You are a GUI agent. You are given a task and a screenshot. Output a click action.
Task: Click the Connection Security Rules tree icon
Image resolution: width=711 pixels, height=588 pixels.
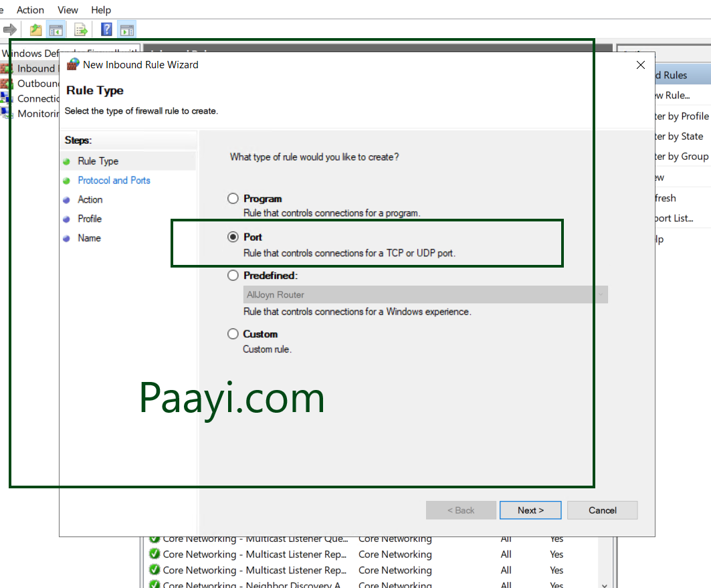pyautogui.click(x=5, y=98)
